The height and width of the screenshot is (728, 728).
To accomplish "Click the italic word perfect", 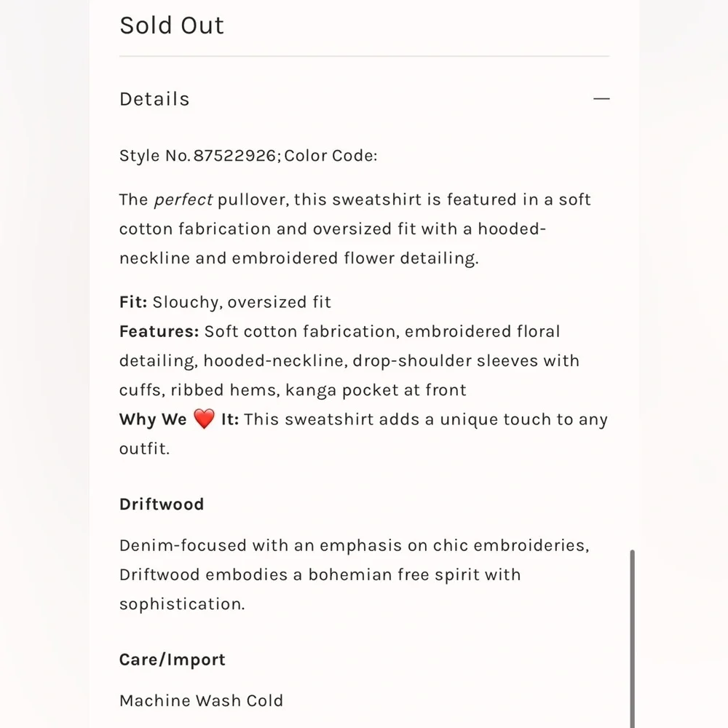I will pos(183,199).
